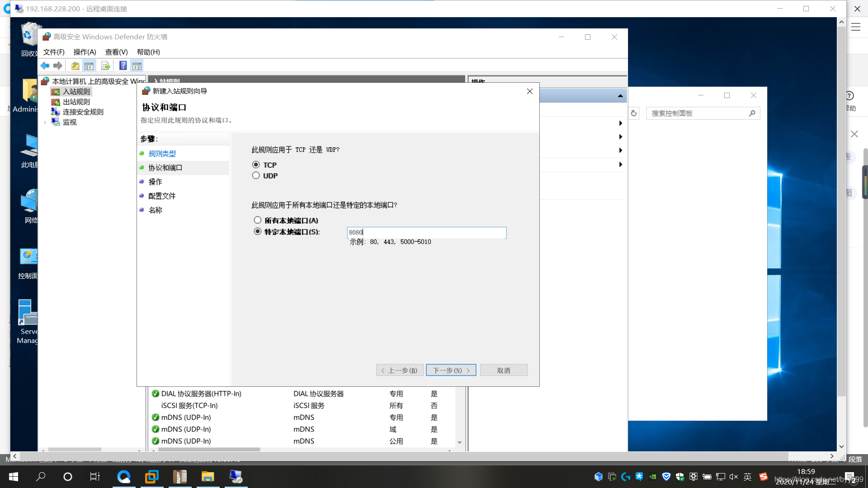Screen dimensions: 868x488
Task: Open the 文件(F) menu
Action: [x=54, y=52]
